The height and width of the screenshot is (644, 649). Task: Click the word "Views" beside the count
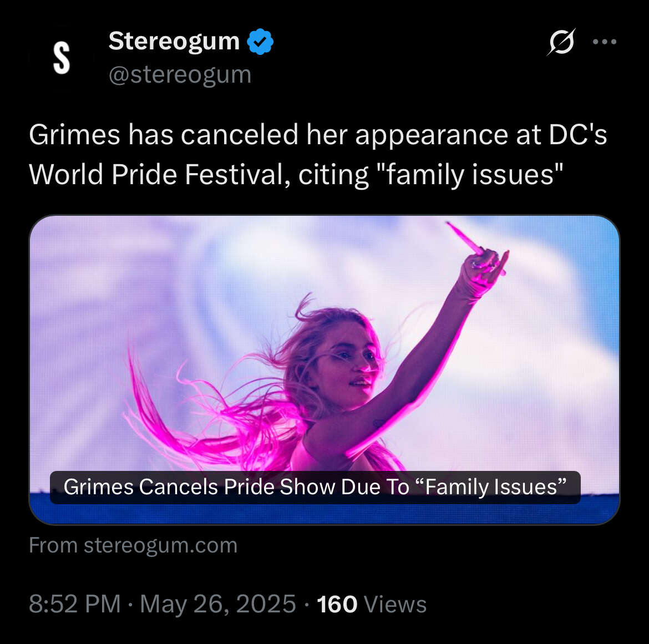click(395, 604)
